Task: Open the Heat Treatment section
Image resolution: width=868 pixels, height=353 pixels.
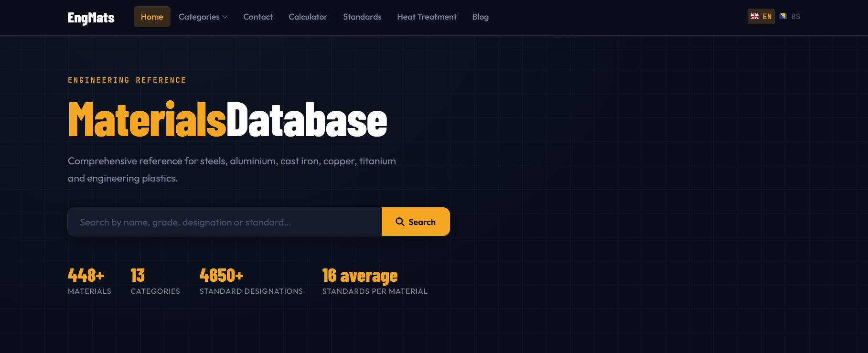Action: click(427, 17)
